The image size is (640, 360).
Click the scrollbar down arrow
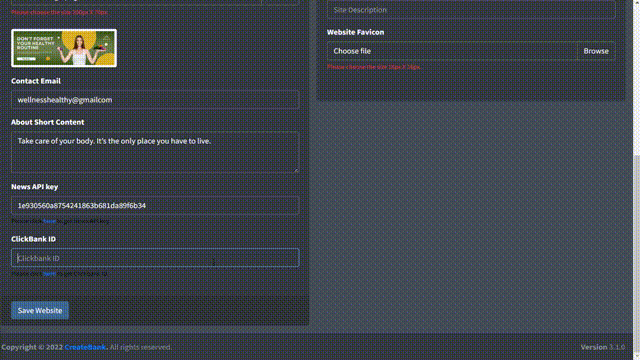click(x=636, y=356)
